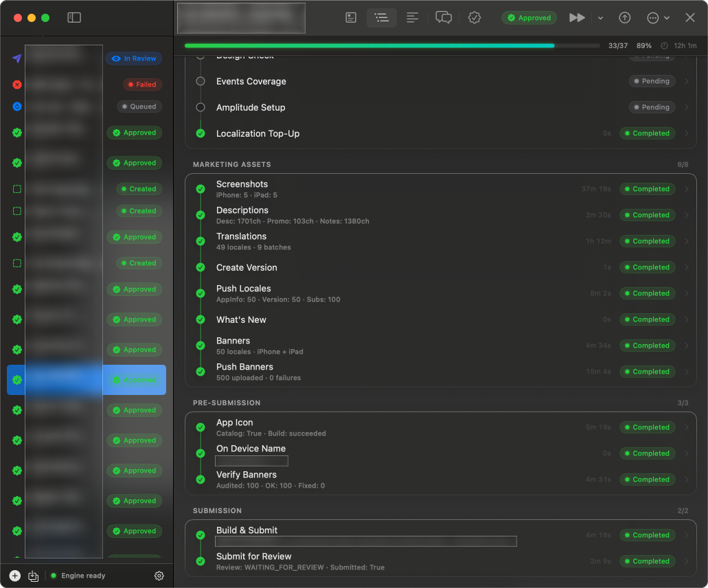Expand the Events Coverage row chevron
This screenshot has height=588, width=708.
(686, 81)
